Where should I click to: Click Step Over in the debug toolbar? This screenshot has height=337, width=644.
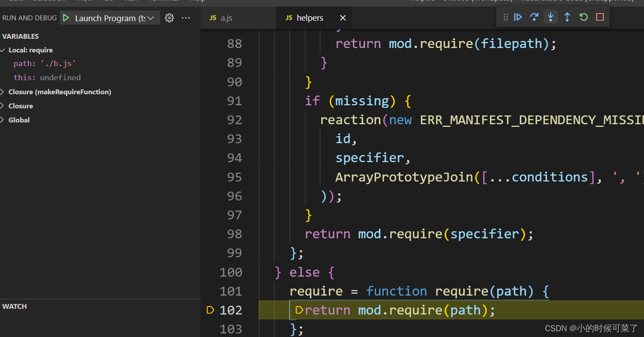534,17
